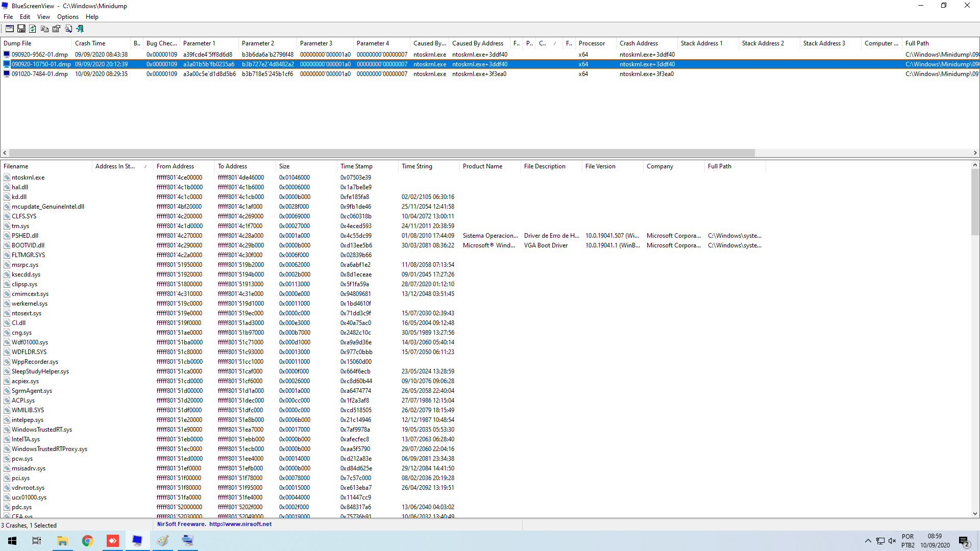This screenshot has height=551, width=980.
Task: Click the BlueScreenView taskbar icon
Action: pos(137,541)
